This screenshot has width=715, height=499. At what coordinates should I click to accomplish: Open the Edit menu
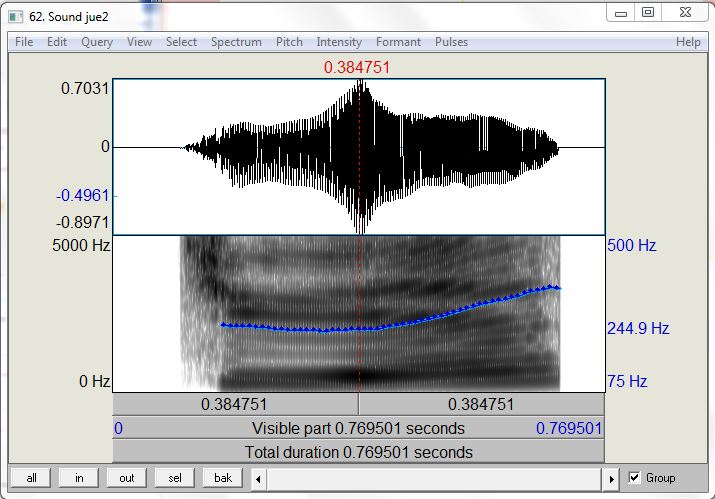click(57, 42)
